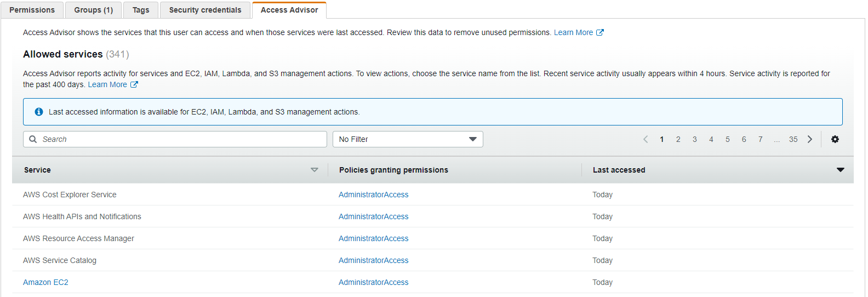
Task: Go to previous page arrow
Action: click(x=646, y=139)
